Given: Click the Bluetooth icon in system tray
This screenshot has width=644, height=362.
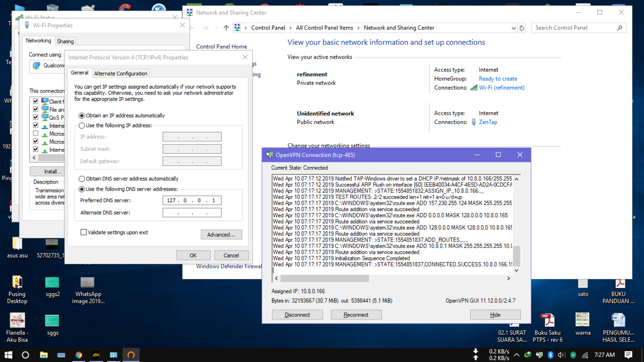Looking at the screenshot, I should (x=550, y=355).
